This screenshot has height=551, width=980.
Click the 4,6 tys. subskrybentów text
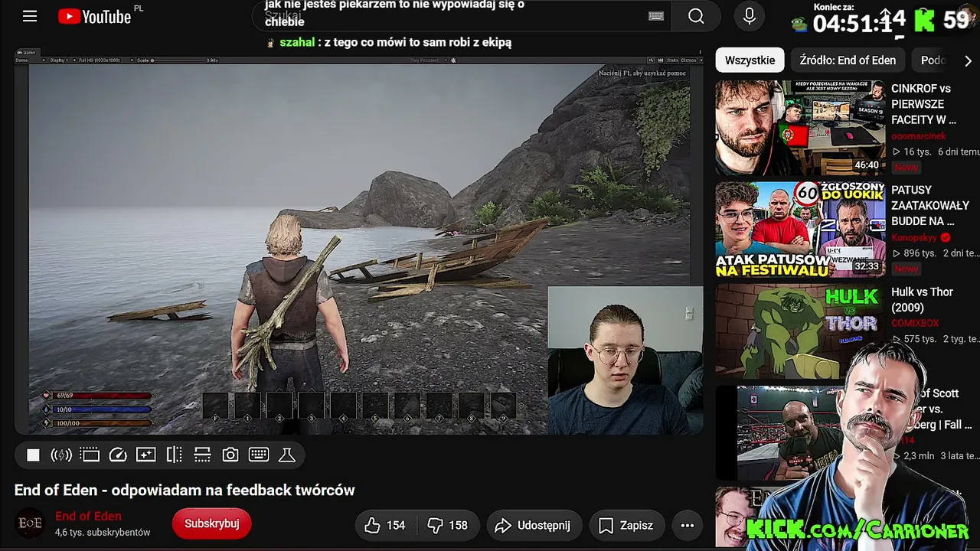pos(103,532)
